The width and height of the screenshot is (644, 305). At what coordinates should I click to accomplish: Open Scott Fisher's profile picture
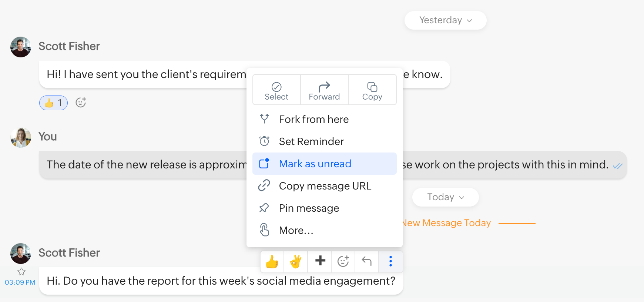21,47
